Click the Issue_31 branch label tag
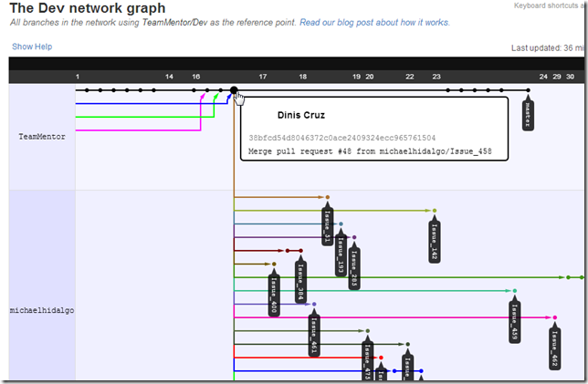The image size is (588, 384). pyautogui.click(x=327, y=226)
